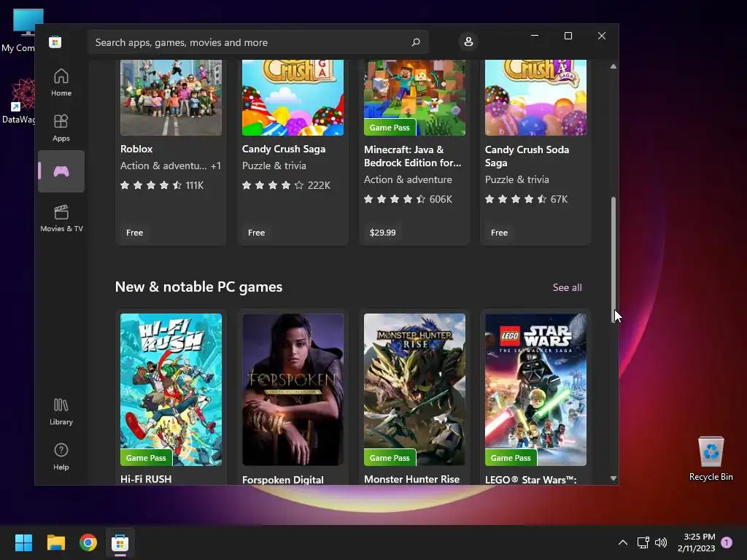Viewport: 747px width, 560px height.
Task: Maximize the Microsoft Store window
Action: point(568,36)
